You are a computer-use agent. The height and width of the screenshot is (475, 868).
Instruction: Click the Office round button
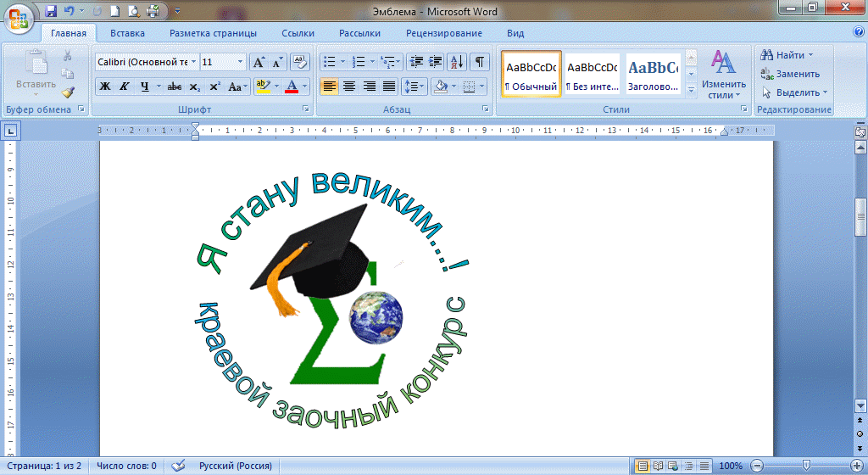tap(19, 19)
